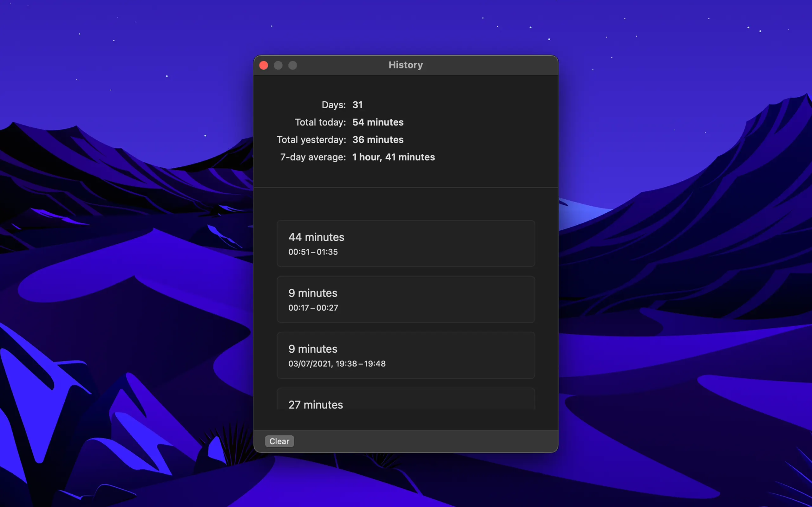Viewport: 812px width, 507px height.
Task: Click the 7-day average value
Action: tap(393, 157)
